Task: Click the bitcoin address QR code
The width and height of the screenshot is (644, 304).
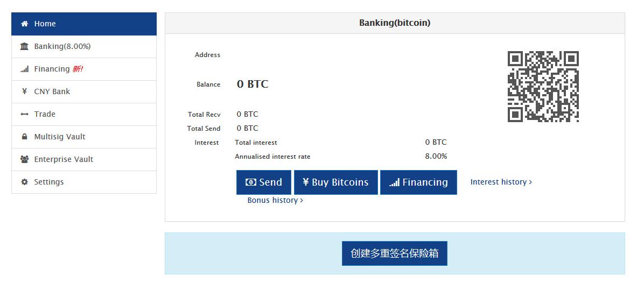Action: [543, 87]
